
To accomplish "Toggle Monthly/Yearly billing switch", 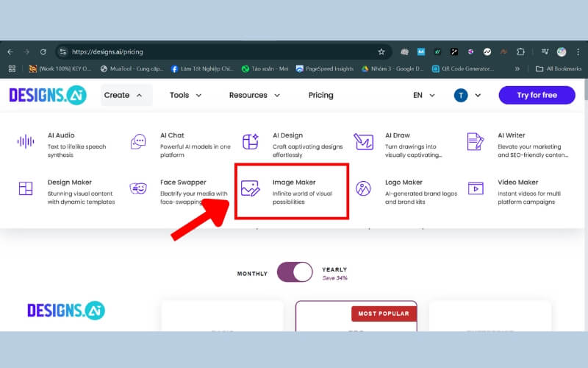I will [295, 272].
